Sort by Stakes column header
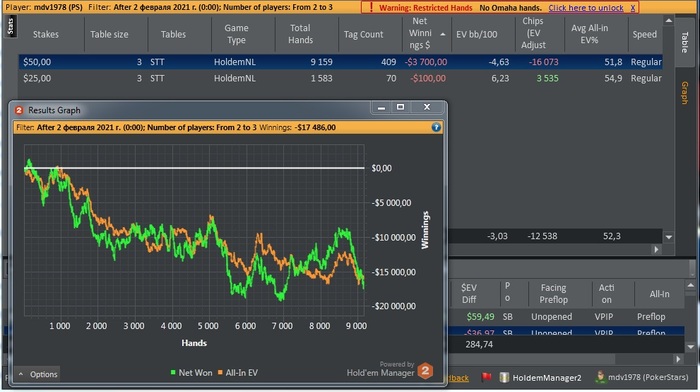 pos(46,34)
